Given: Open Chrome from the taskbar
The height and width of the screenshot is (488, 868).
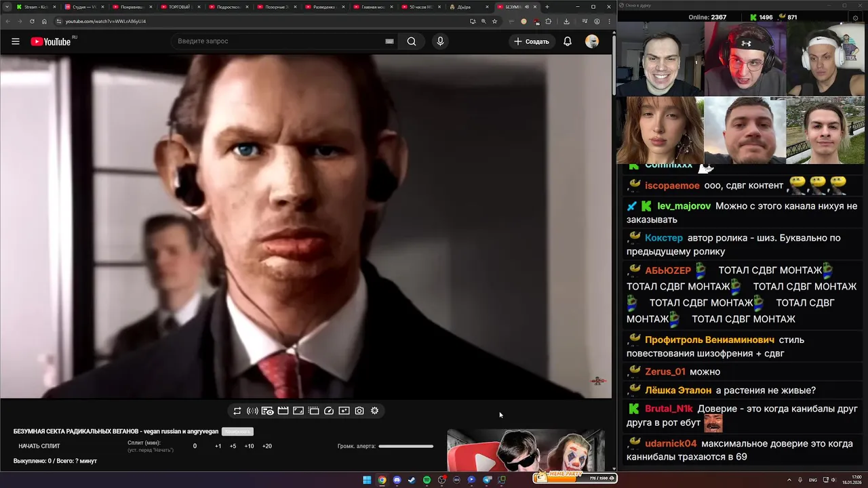Looking at the screenshot, I should [x=382, y=480].
